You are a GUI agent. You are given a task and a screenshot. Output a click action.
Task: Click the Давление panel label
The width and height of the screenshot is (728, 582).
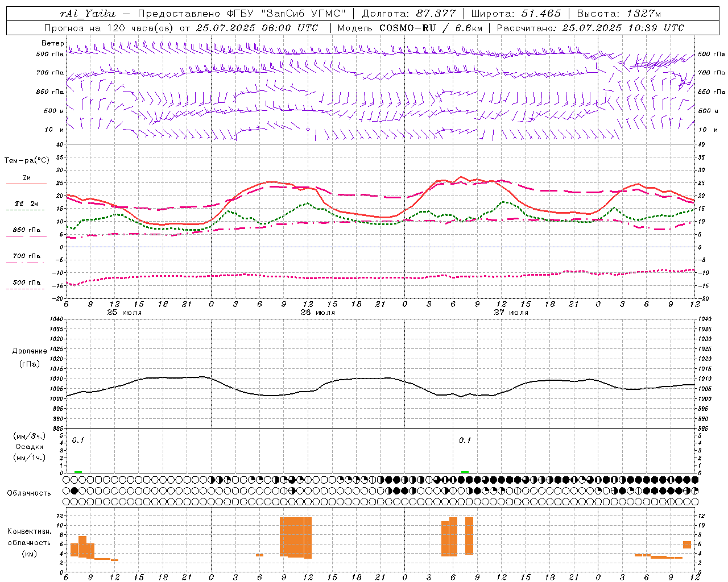pos(30,351)
